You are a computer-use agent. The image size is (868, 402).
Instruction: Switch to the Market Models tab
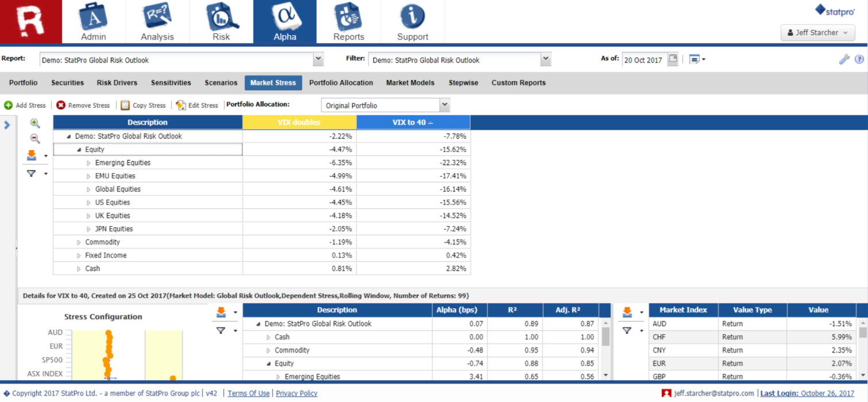tap(410, 83)
